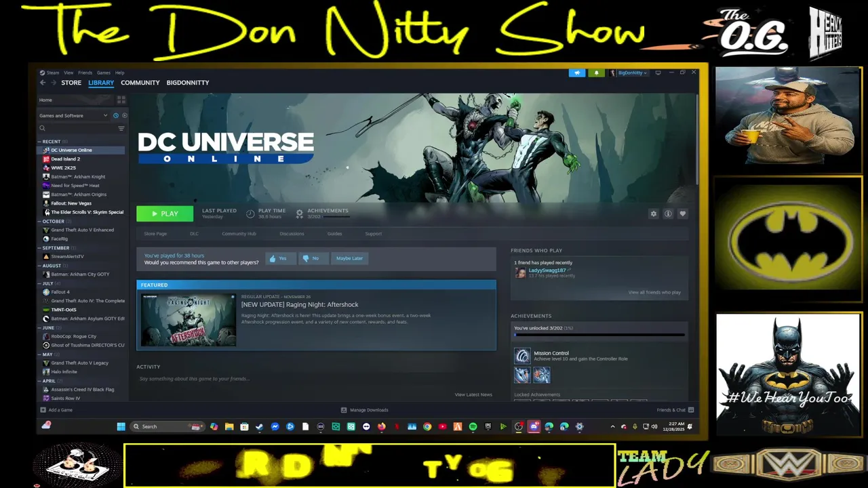This screenshot has width=868, height=488.
Task: Toggle the ready to play filter icon
Action: click(124, 116)
